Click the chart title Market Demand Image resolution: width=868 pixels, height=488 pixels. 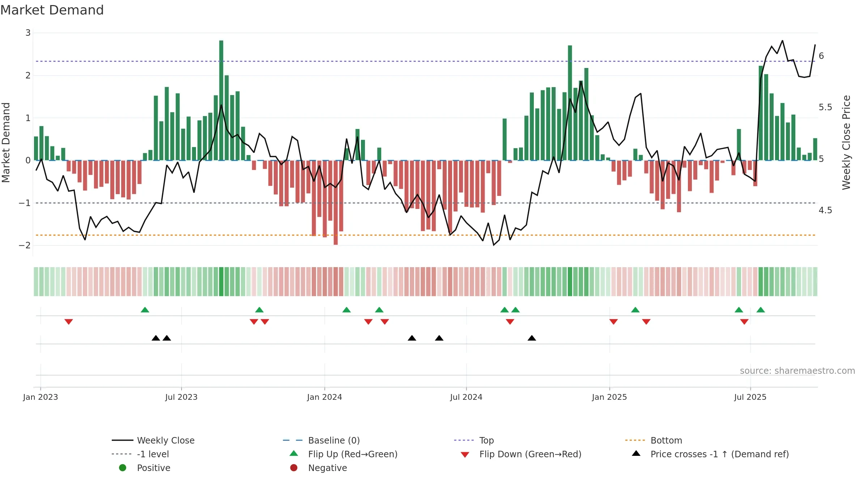(x=52, y=10)
